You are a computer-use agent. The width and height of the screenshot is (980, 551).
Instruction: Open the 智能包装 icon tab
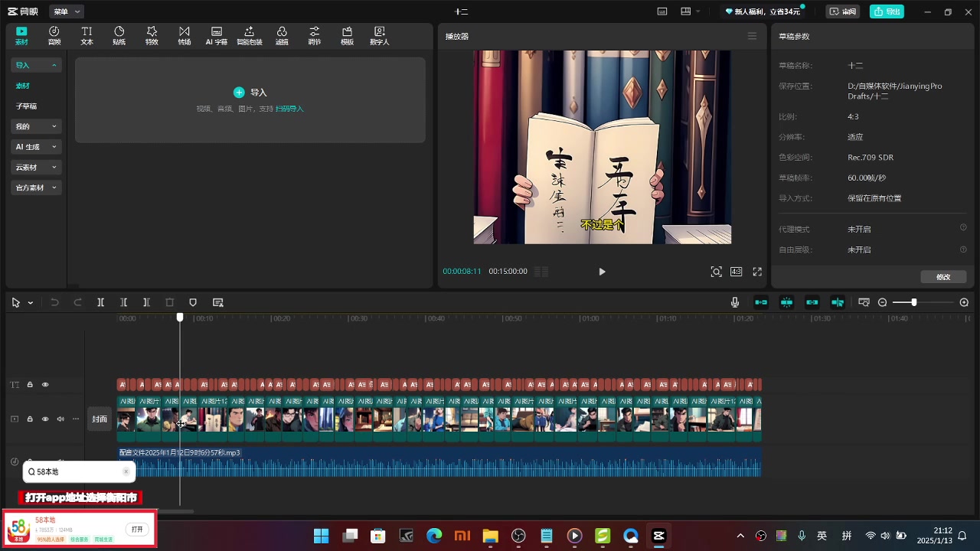[250, 35]
